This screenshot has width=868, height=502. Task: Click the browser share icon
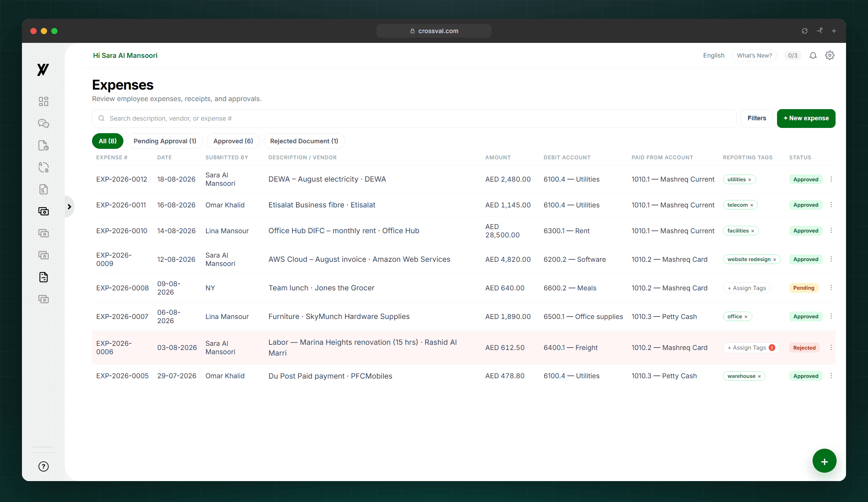(820, 31)
